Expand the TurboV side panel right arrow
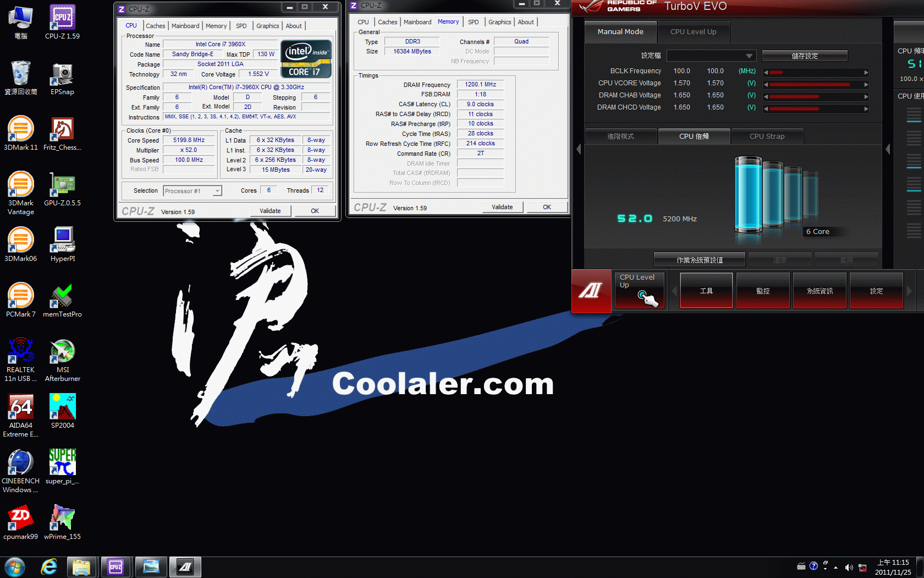Image resolution: width=924 pixels, height=578 pixels. pos(888,149)
